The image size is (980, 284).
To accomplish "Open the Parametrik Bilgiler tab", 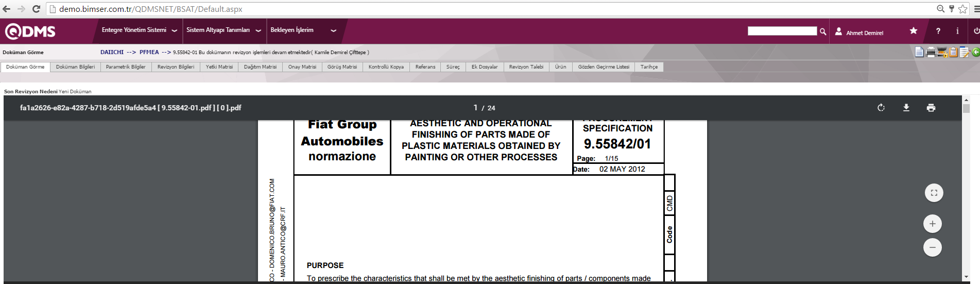I will coord(126,67).
